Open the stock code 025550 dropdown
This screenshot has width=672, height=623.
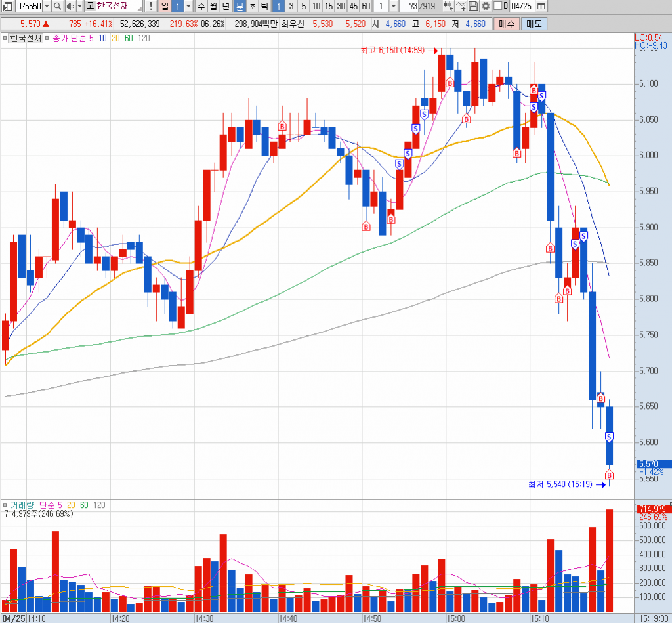click(x=46, y=6)
